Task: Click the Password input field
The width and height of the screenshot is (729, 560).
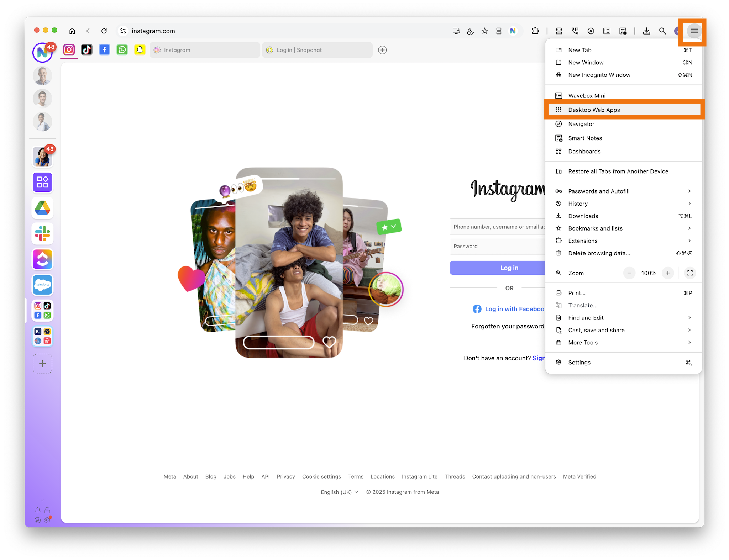Action: tap(498, 246)
